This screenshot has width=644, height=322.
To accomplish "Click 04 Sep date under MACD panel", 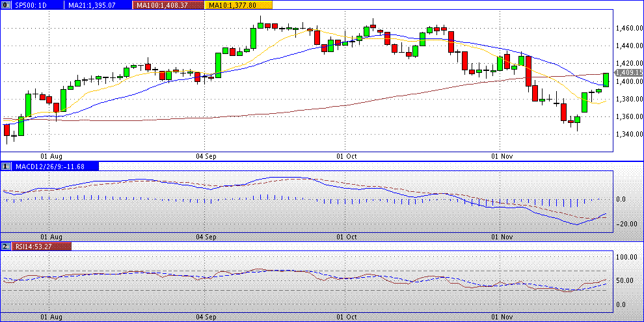I will (x=206, y=237).
